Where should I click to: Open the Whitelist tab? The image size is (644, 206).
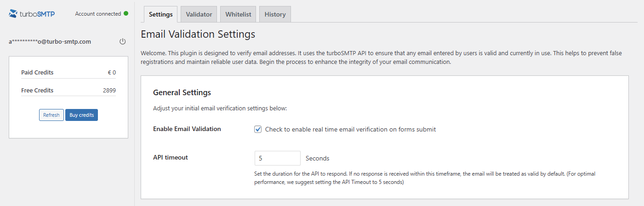click(x=238, y=14)
